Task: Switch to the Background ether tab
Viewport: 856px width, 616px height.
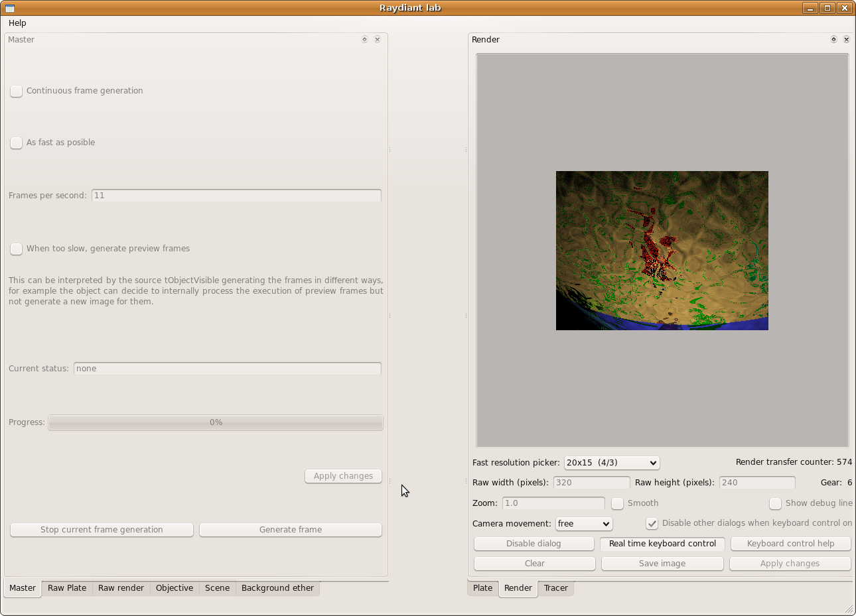Action: pos(277,588)
